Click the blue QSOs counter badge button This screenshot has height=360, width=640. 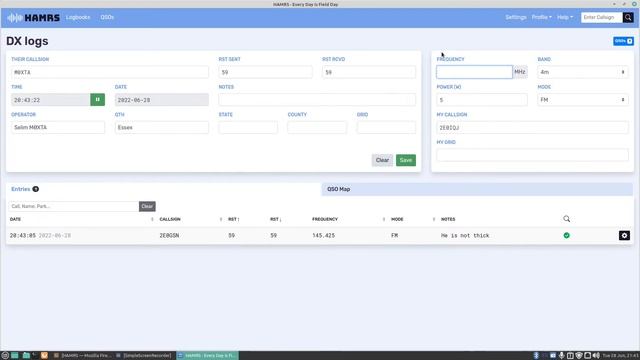(623, 41)
